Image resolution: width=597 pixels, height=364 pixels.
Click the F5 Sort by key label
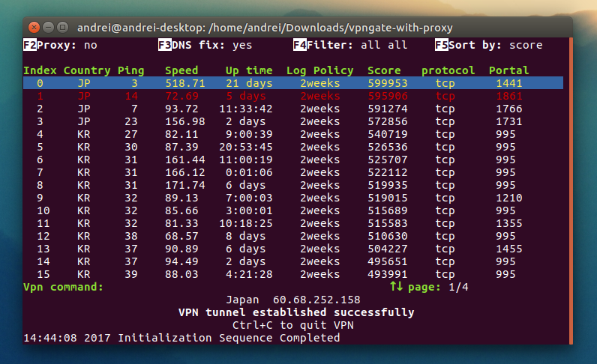point(442,45)
